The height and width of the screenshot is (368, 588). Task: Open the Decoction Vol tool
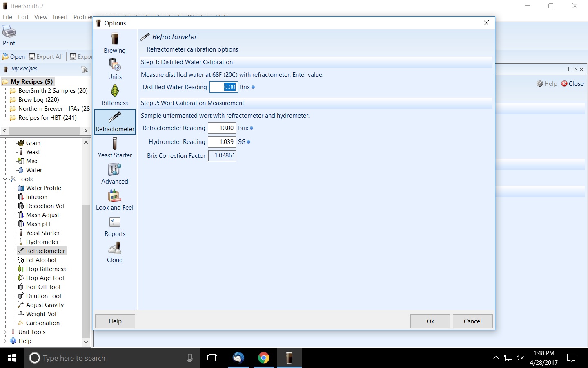point(41,206)
